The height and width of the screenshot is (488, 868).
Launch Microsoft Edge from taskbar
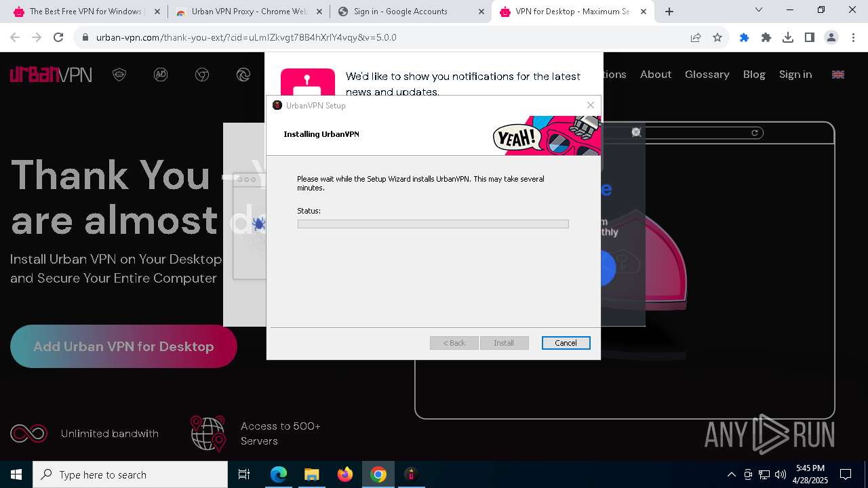click(x=279, y=474)
